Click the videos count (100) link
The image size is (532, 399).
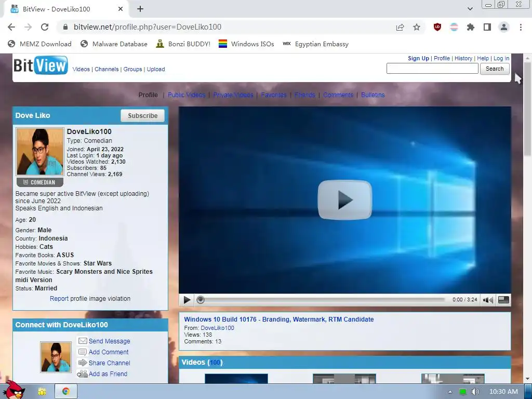tap(215, 362)
